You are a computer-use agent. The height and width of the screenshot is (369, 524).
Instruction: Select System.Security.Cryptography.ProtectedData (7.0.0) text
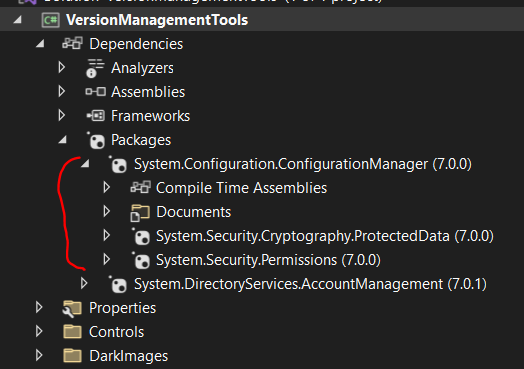tap(325, 236)
